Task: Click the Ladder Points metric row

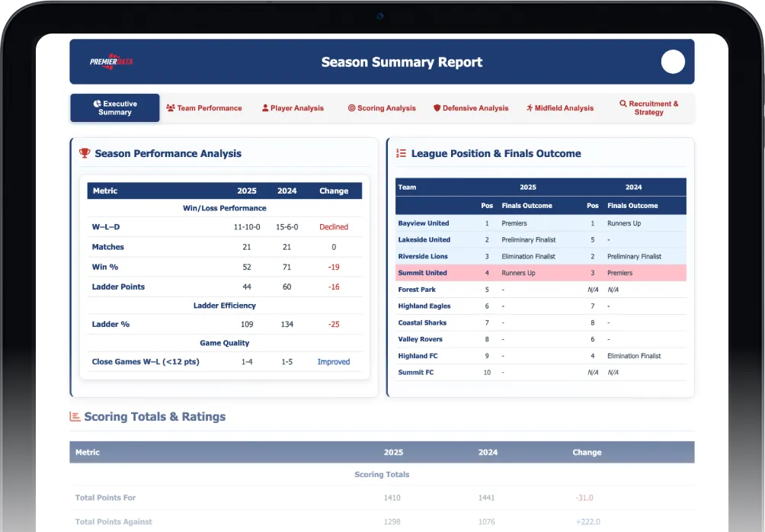Action: coord(225,287)
